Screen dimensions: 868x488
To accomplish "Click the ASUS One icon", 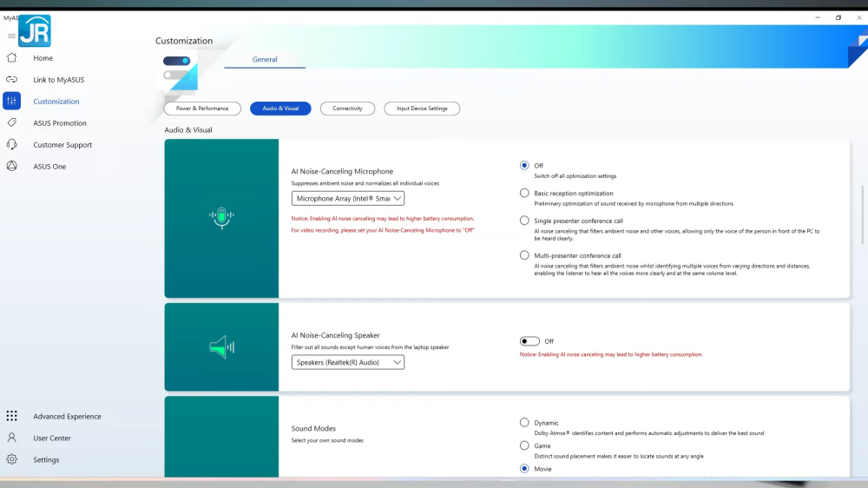I will (x=11, y=166).
